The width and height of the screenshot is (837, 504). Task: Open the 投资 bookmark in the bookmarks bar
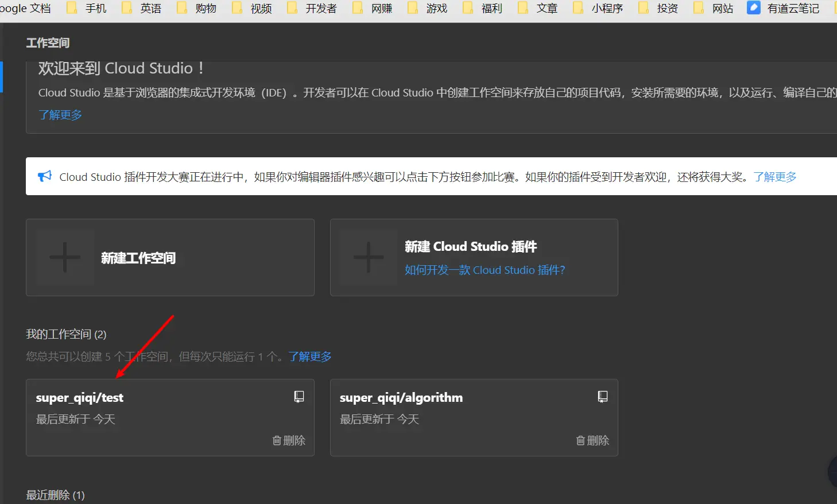click(x=659, y=8)
